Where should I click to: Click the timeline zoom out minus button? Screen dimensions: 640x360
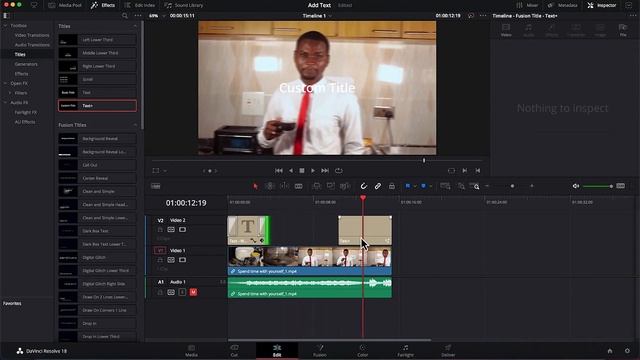487,186
